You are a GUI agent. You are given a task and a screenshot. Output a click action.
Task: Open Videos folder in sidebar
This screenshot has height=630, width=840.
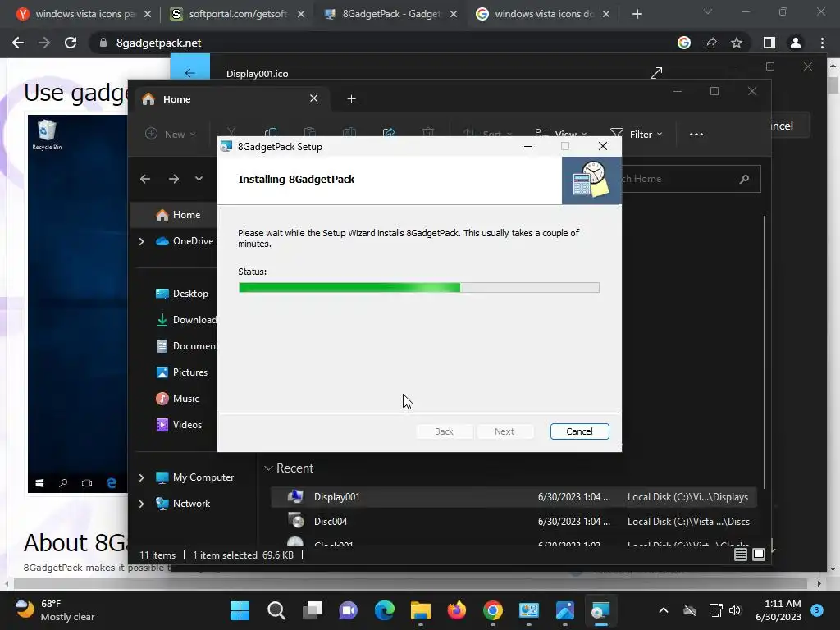point(179,425)
